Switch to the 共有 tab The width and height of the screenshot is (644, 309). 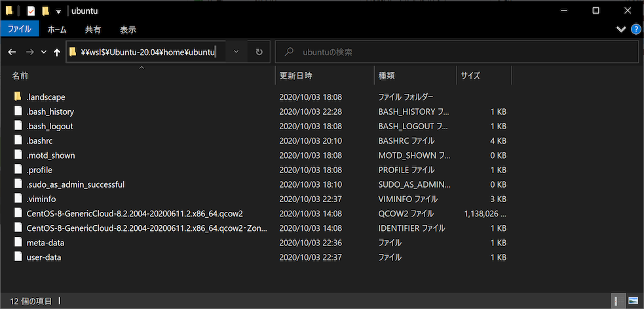tap(93, 30)
